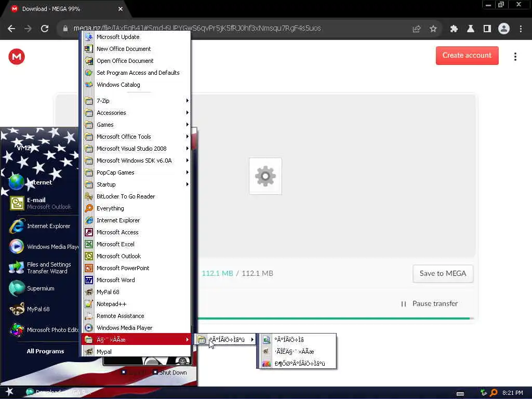Launch Notepad++ from programs menu

[x=136, y=304]
